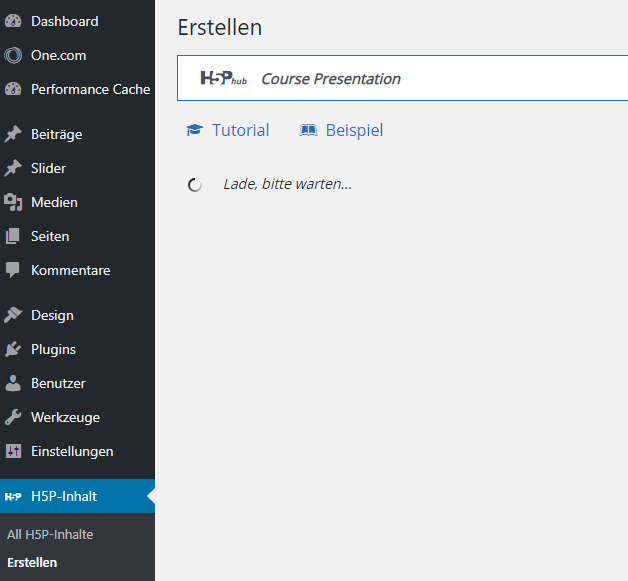Click the H5P logo icon in sidebar
Screen dimensions: 628x581
[13, 497]
